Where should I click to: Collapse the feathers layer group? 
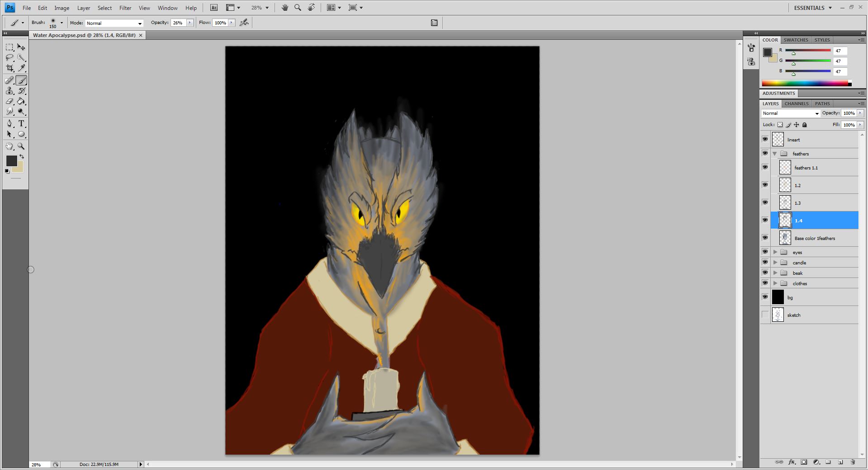(775, 154)
